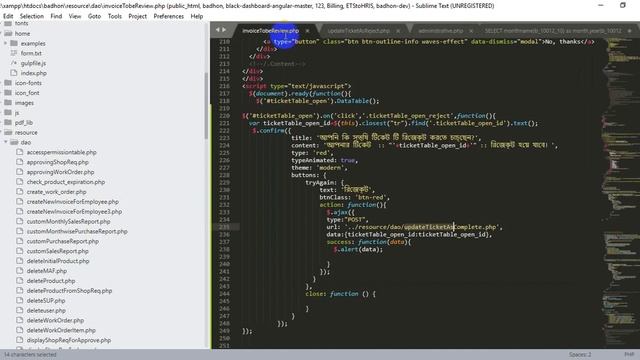Open createNewInvoiceForEmployee3.php in the sidebar
Screen dimensions: 640x360
(x=74, y=211)
